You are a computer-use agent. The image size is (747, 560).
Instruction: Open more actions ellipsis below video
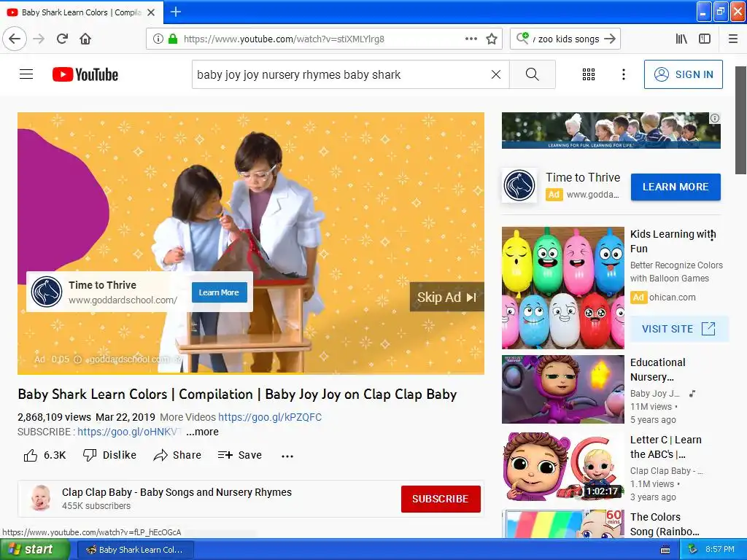click(287, 456)
